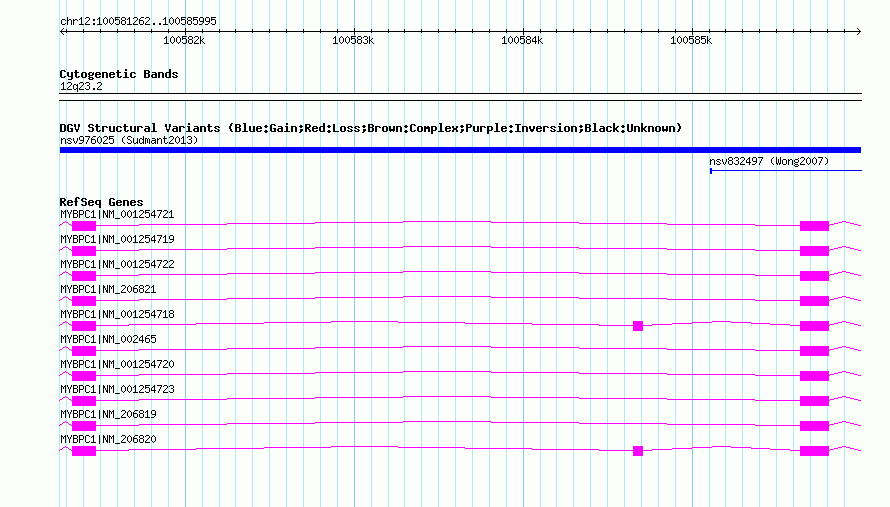Click the right exon block of NM_001254723
Screen dimensions: 890x507
(x=815, y=401)
